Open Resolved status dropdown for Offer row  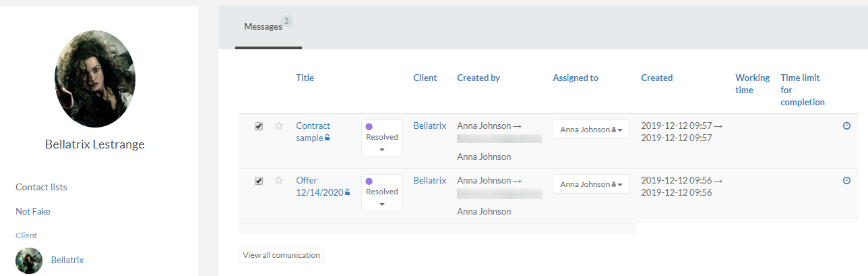tap(381, 192)
